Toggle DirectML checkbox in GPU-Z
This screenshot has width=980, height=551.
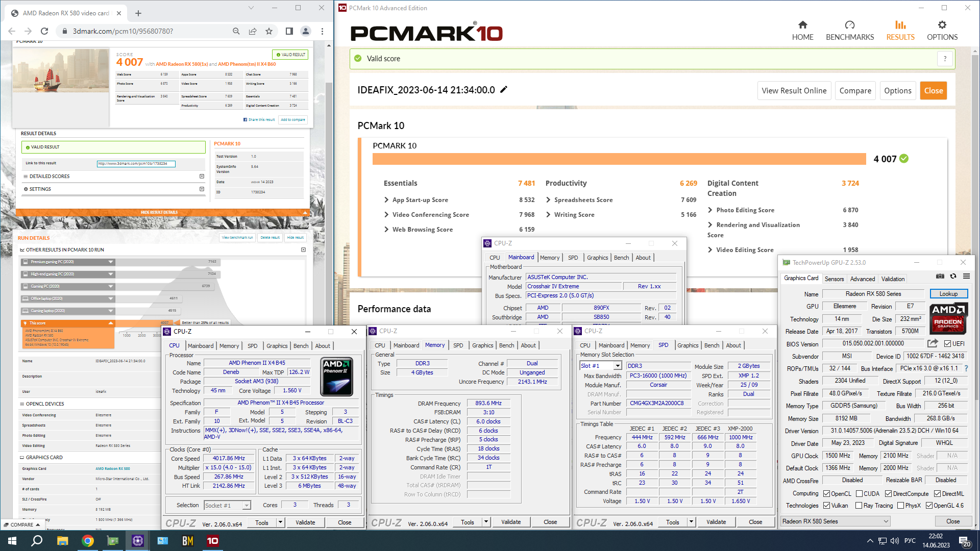[x=938, y=493]
